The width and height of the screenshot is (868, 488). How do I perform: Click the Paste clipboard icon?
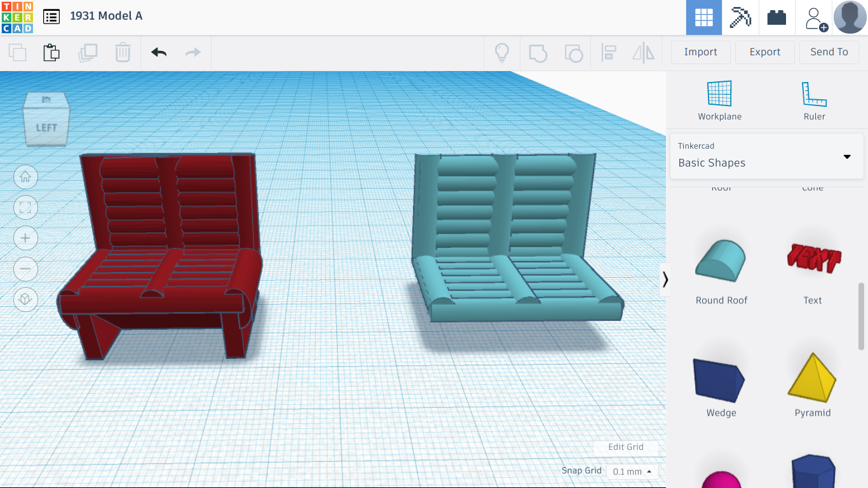51,52
